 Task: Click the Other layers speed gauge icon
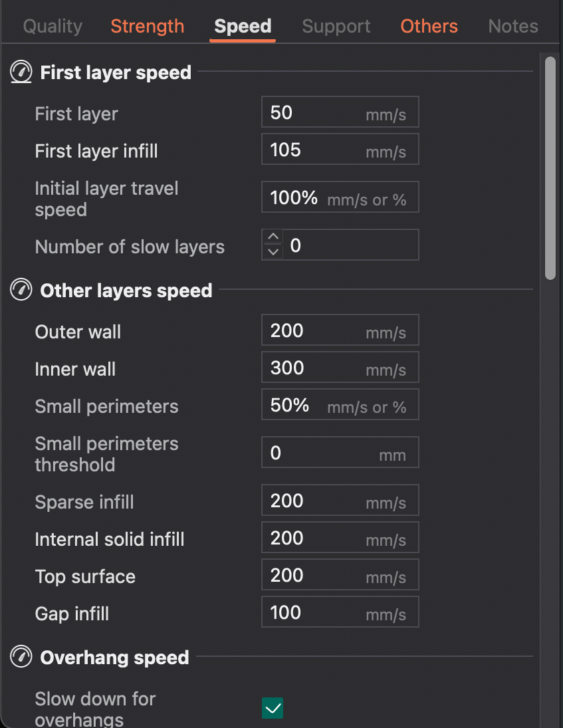click(x=21, y=290)
